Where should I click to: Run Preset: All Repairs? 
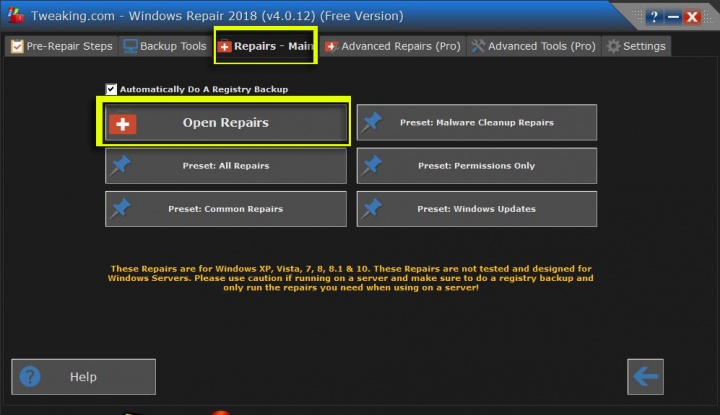(225, 166)
